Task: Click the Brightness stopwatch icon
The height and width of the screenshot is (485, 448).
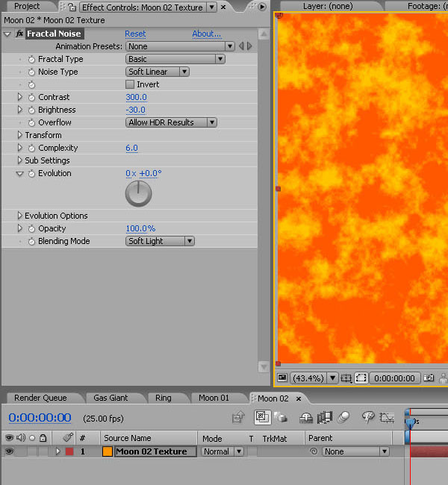Action: pyautogui.click(x=31, y=110)
